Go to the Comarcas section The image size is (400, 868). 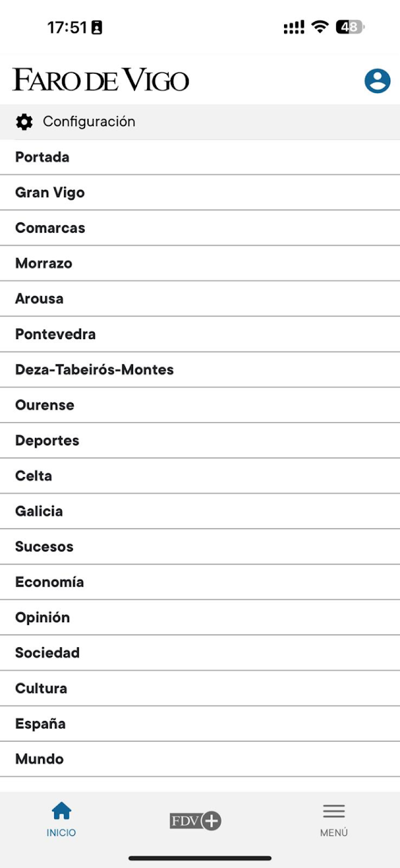pyautogui.click(x=200, y=228)
